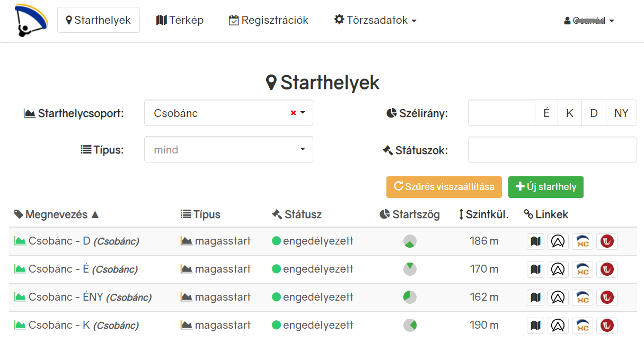The width and height of the screenshot is (644, 343).
Task: Clear the Csobánc selection with red x
Action: pos(293,113)
